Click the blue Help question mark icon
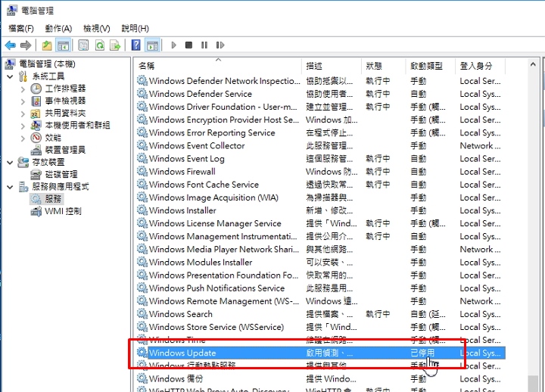 [136, 45]
